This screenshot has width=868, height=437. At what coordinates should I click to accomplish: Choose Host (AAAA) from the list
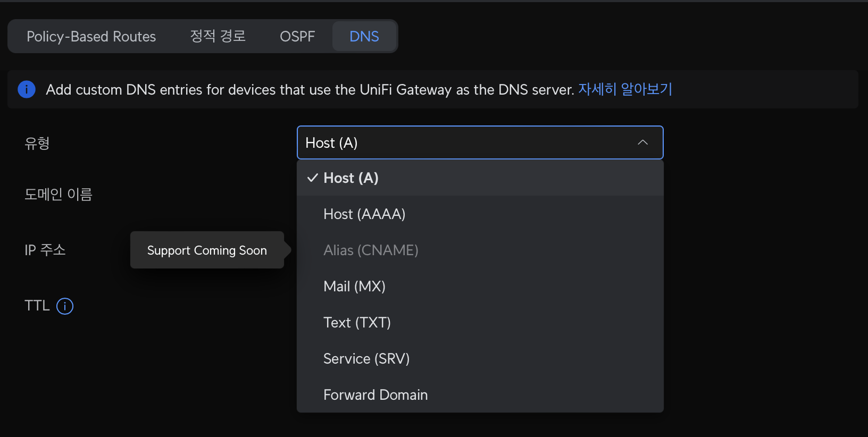coord(364,214)
